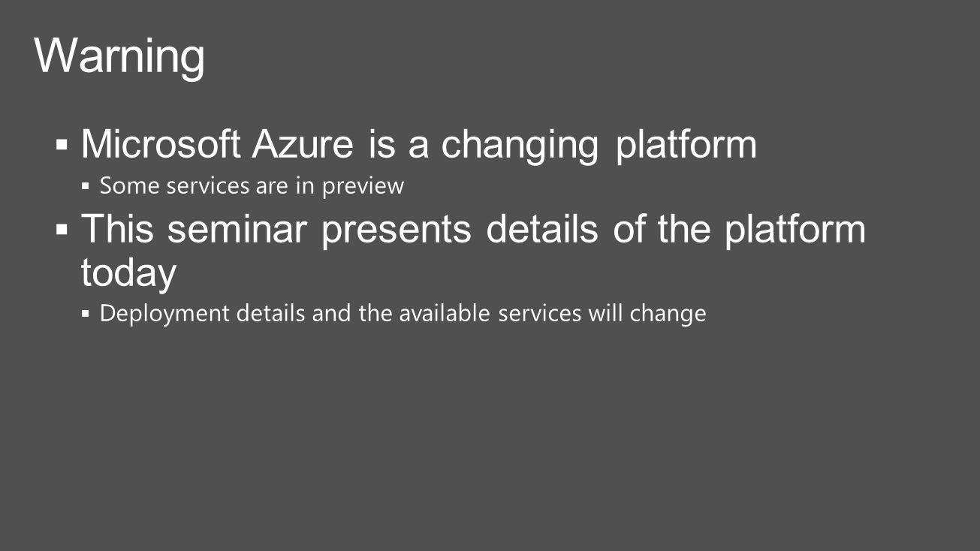This screenshot has height=551, width=980.
Task: Click "platform" in the Microsoft Azure bullet
Action: (x=686, y=146)
